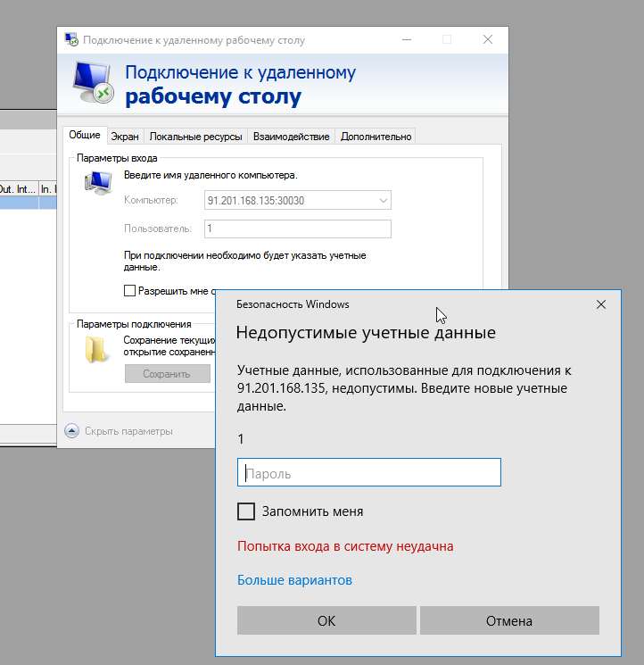
Task: Expand the Компьютер address dropdown
Action: 383,200
